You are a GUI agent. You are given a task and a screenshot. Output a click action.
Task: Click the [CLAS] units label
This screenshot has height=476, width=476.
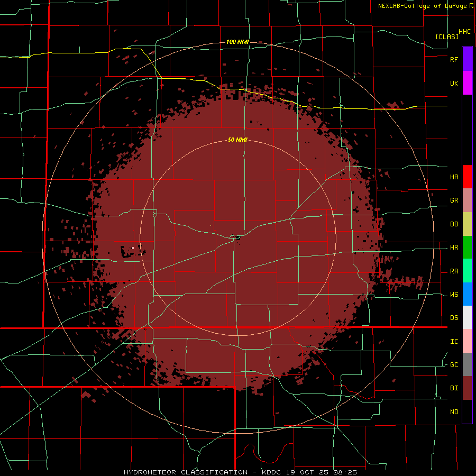tap(447, 36)
